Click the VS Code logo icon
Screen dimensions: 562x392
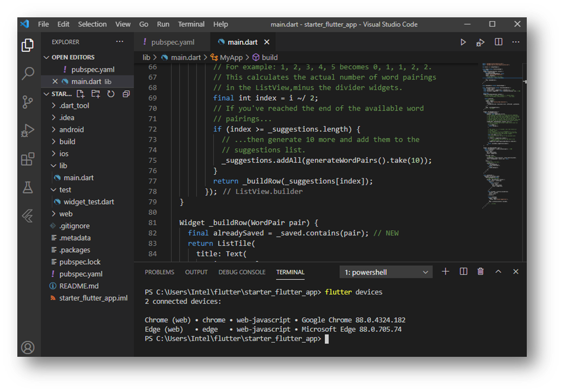click(x=25, y=24)
